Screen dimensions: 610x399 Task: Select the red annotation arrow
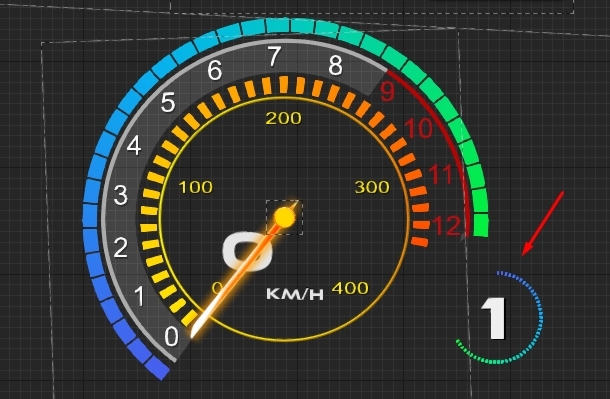click(543, 223)
